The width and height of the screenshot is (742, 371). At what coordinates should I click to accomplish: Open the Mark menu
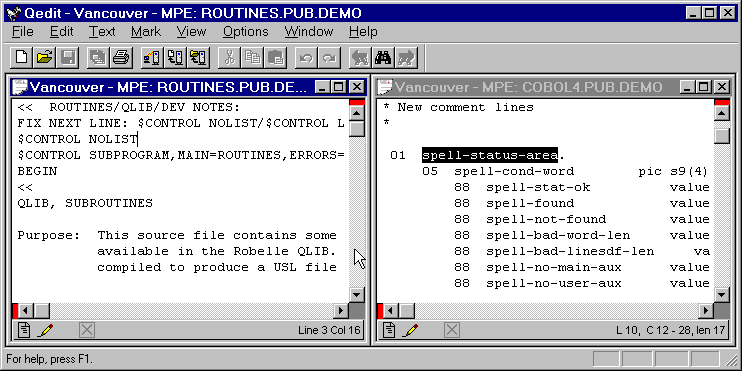(146, 32)
